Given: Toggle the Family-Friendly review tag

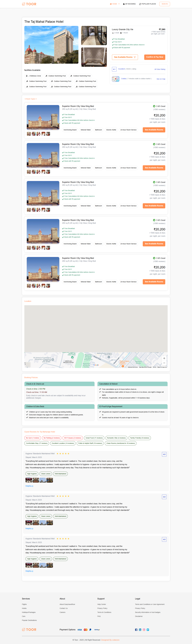Looking at the screenshot, I should point(140,438).
